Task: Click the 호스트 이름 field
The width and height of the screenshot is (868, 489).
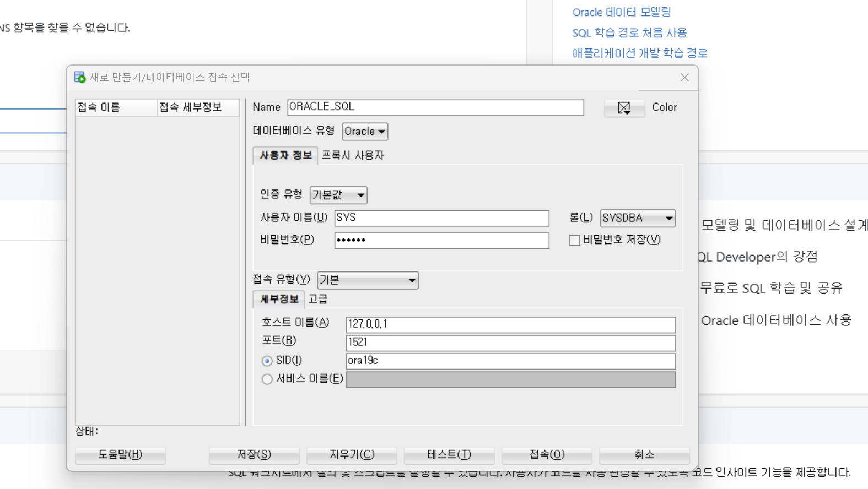Action: coord(510,324)
